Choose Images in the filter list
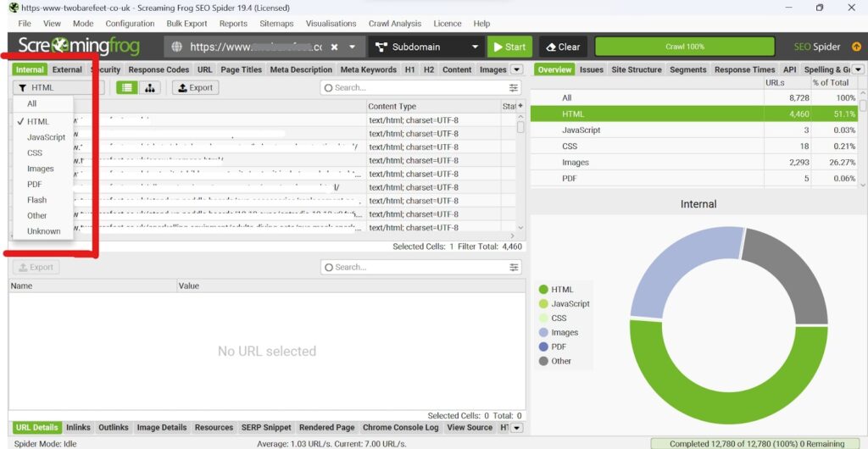Image resolution: width=868 pixels, height=449 pixels. click(x=41, y=169)
